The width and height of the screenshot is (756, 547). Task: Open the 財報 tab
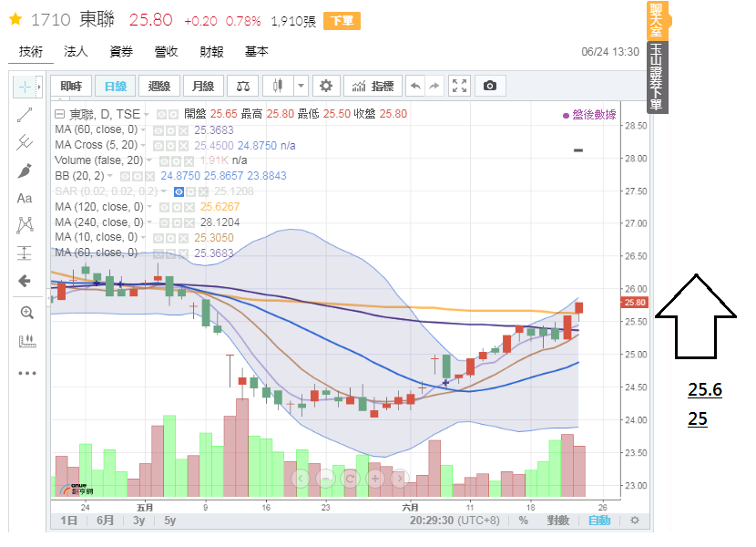211,52
